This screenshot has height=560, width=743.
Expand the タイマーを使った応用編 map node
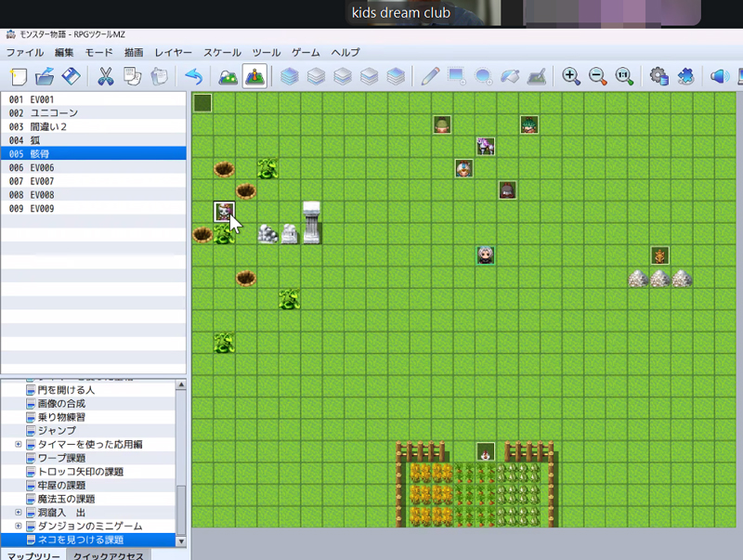(x=19, y=445)
